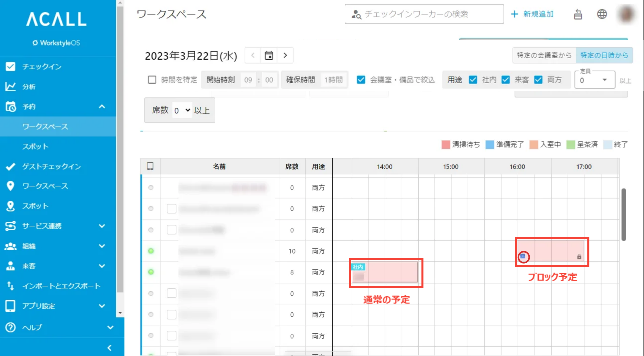Screen dimensions: 644x356
Task: Open スポット under the 予約 menu
Action: [36, 146]
